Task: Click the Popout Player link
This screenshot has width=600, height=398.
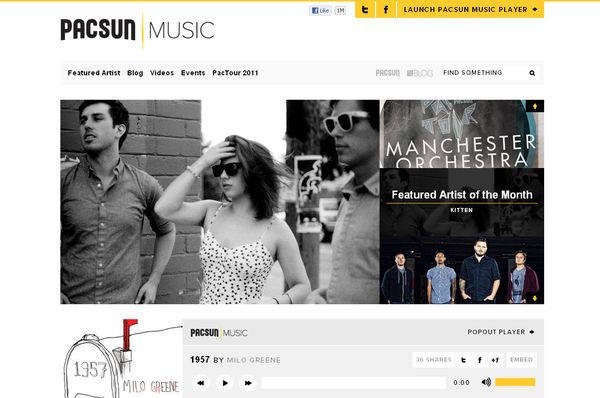Action: 501,332
